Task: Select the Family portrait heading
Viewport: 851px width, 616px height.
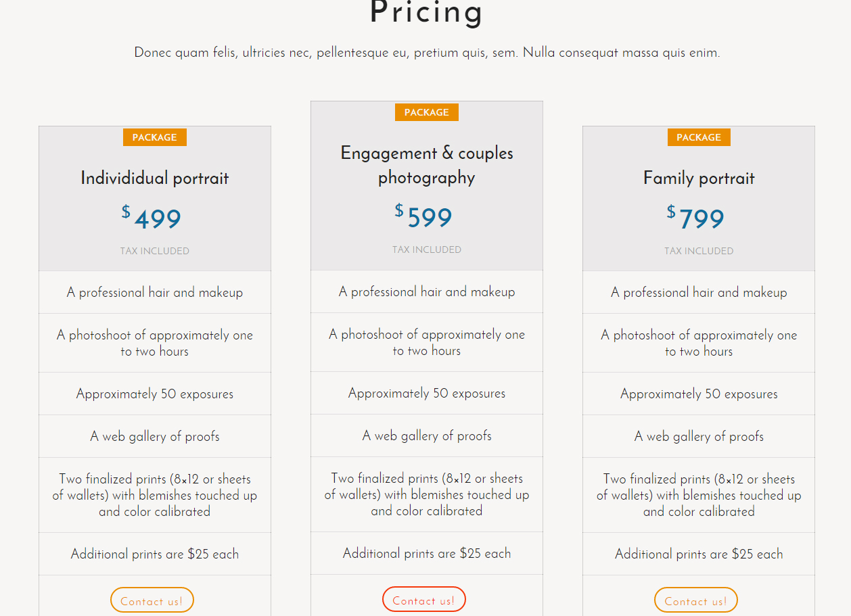Action: tap(699, 179)
